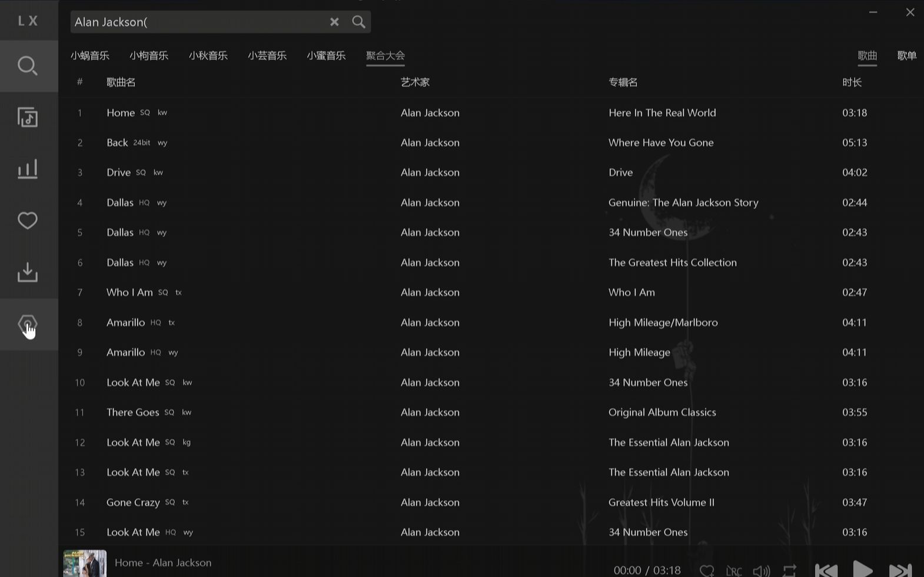The image size is (924, 577).
Task: Click 'Home - Alan Jackson' now playing title
Action: (x=163, y=563)
